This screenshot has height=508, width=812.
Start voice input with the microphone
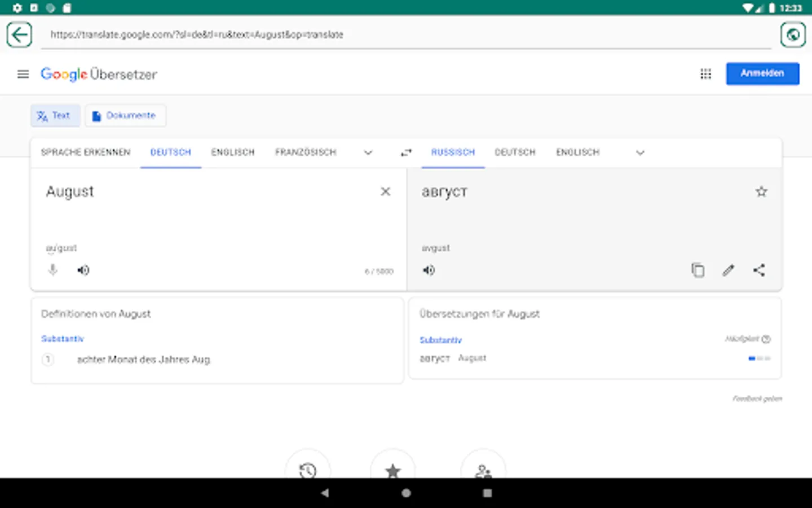pyautogui.click(x=52, y=270)
